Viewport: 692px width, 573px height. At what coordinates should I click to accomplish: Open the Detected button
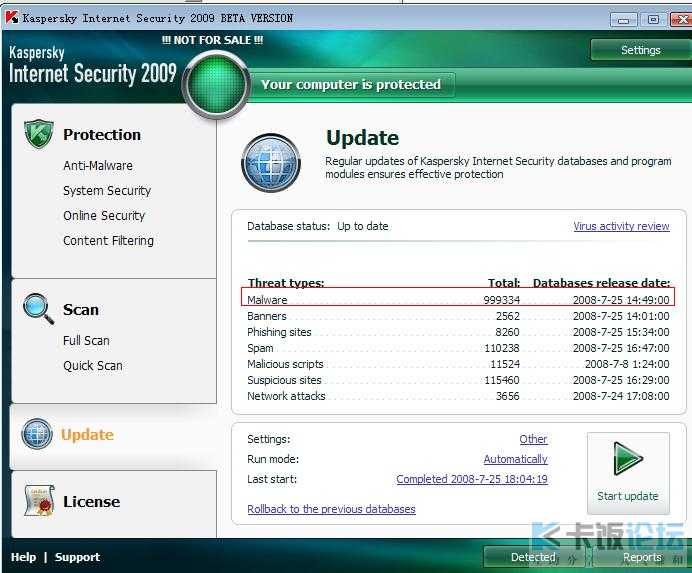[533, 557]
